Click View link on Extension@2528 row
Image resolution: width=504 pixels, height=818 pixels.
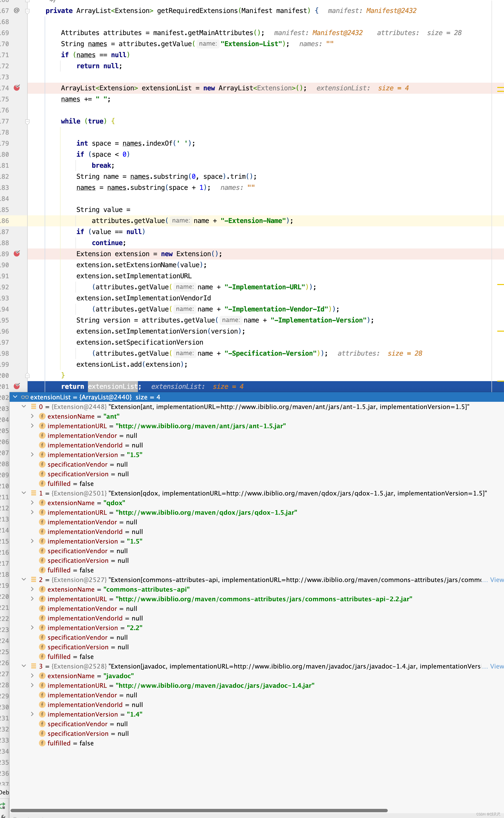[x=496, y=666]
